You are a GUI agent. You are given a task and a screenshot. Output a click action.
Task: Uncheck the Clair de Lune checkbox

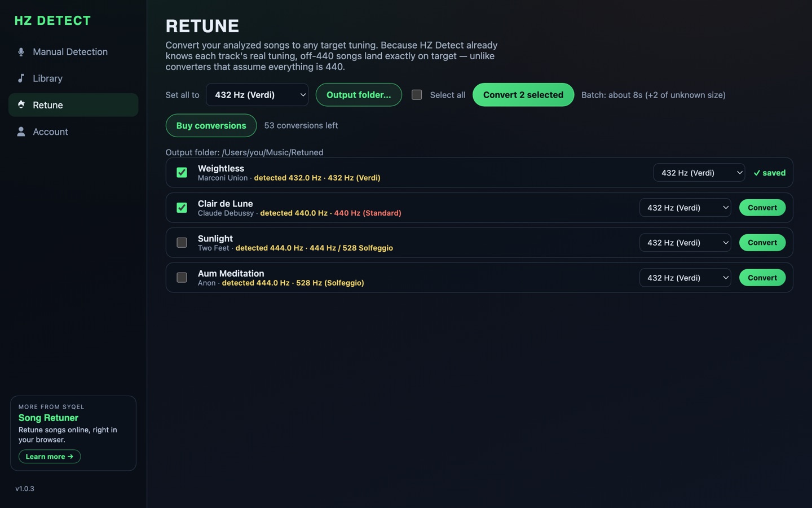pyautogui.click(x=182, y=208)
